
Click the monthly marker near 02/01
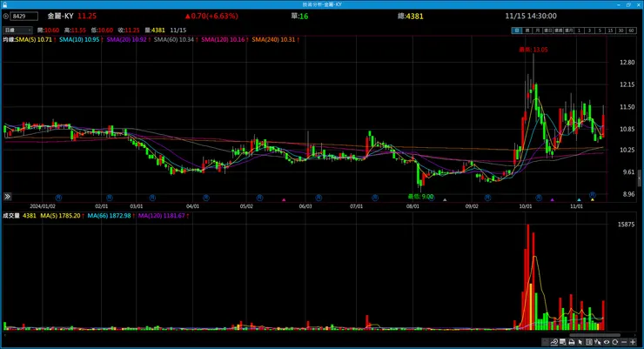coord(110,198)
